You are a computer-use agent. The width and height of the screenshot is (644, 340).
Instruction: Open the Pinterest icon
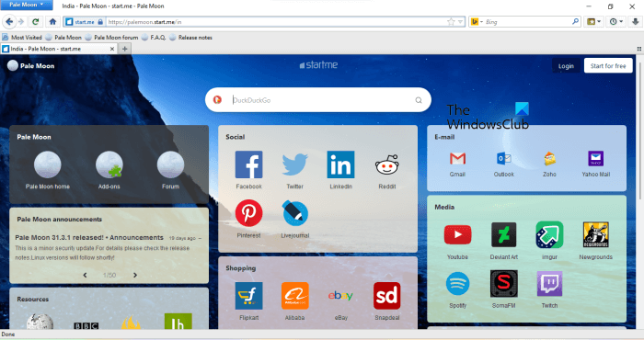pyautogui.click(x=248, y=213)
